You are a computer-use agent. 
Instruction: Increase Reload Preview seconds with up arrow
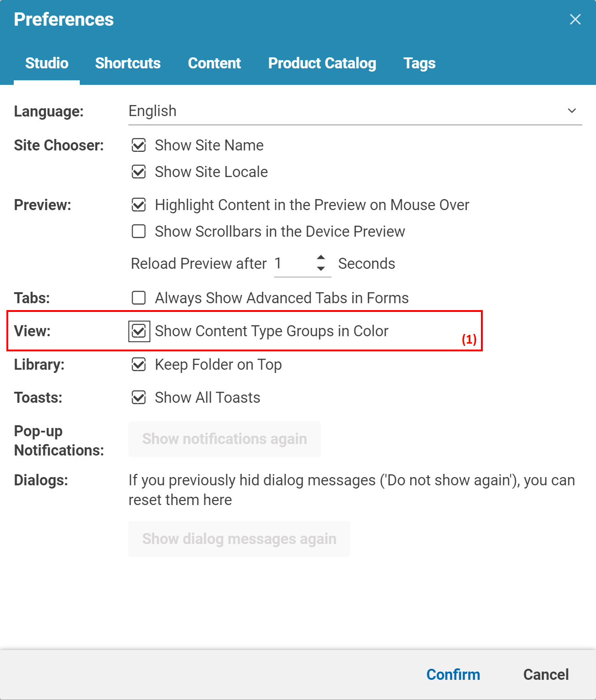321,258
